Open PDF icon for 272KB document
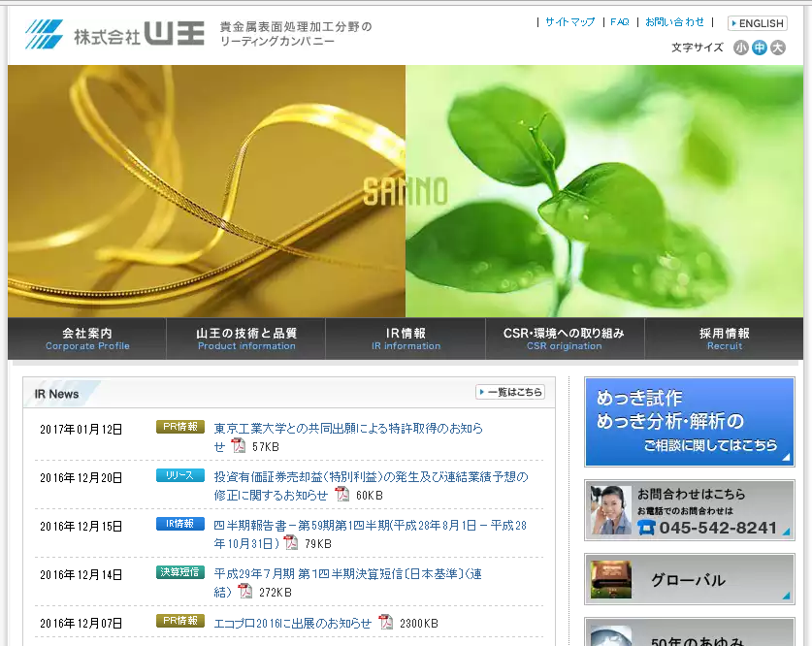Image resolution: width=812 pixels, height=646 pixels. [244, 591]
